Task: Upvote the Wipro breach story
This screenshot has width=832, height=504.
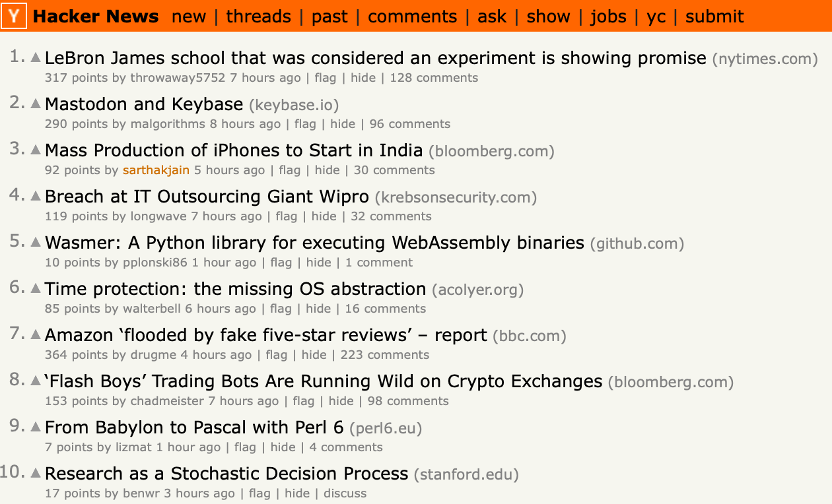Action: (x=36, y=196)
